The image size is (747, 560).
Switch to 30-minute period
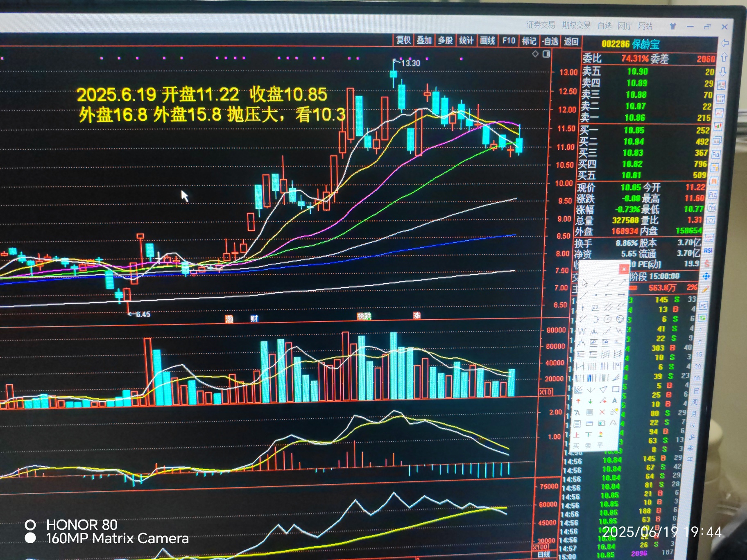click(698, 366)
